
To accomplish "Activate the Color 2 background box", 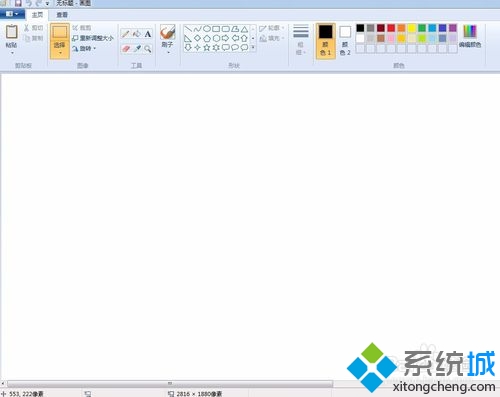I will [345, 41].
